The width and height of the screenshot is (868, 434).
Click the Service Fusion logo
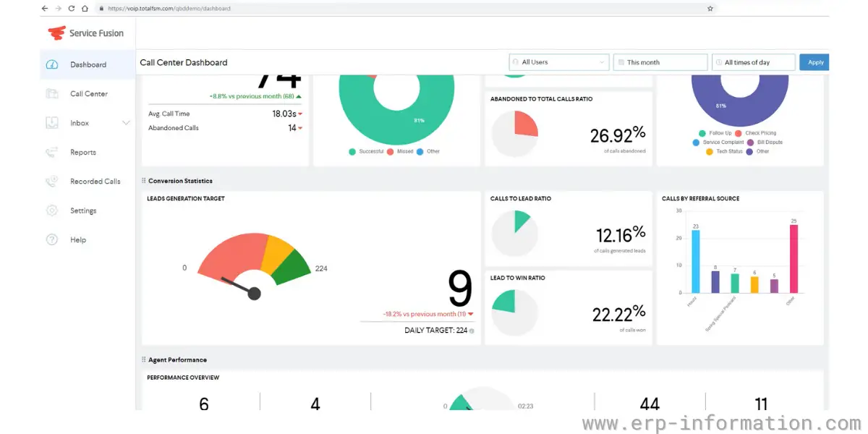85,33
